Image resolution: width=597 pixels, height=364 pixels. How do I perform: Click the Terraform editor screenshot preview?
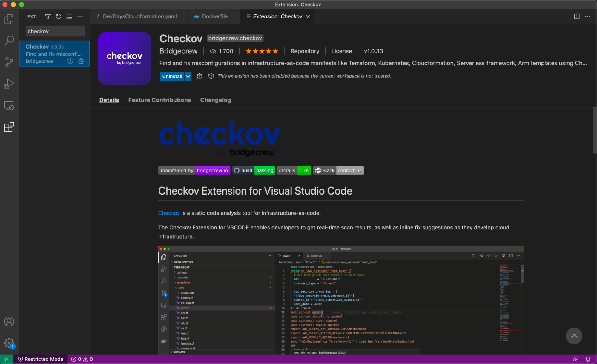point(341,300)
